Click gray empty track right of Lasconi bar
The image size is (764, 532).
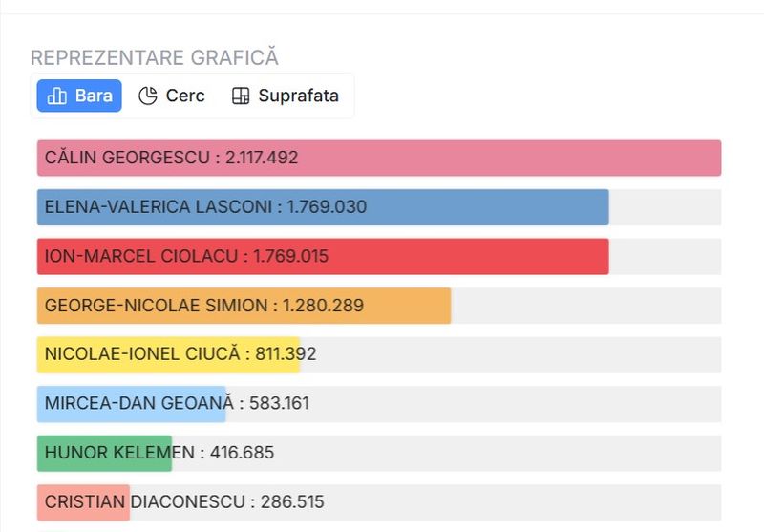pyautogui.click(x=665, y=207)
